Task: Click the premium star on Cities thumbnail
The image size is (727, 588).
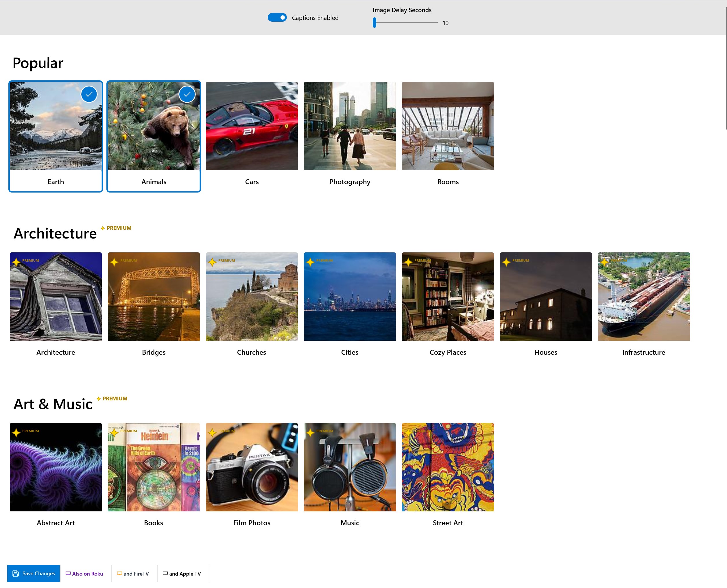Action: 310,262
